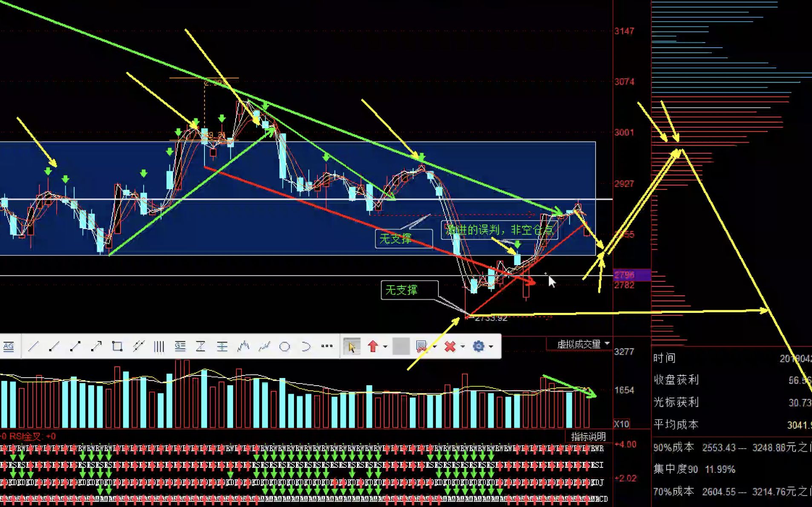Click the AG text annotation tool

[9, 347]
